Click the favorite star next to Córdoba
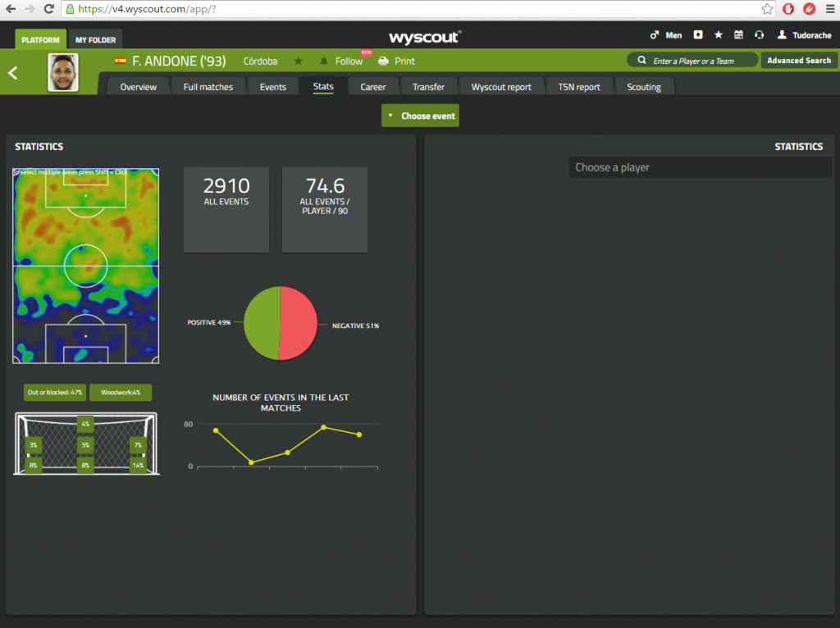Screen dimensions: 840x628 pos(299,61)
